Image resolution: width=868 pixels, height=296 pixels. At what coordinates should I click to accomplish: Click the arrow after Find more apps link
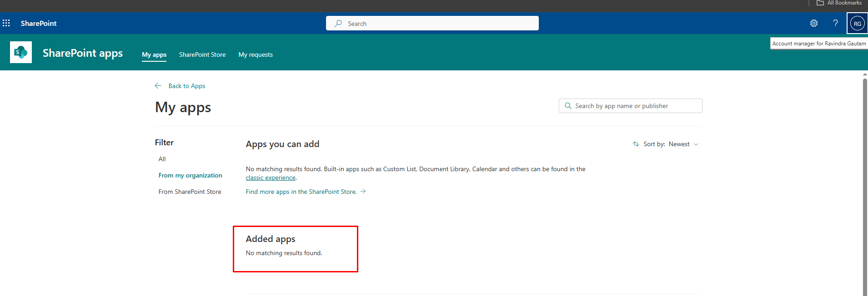363,192
